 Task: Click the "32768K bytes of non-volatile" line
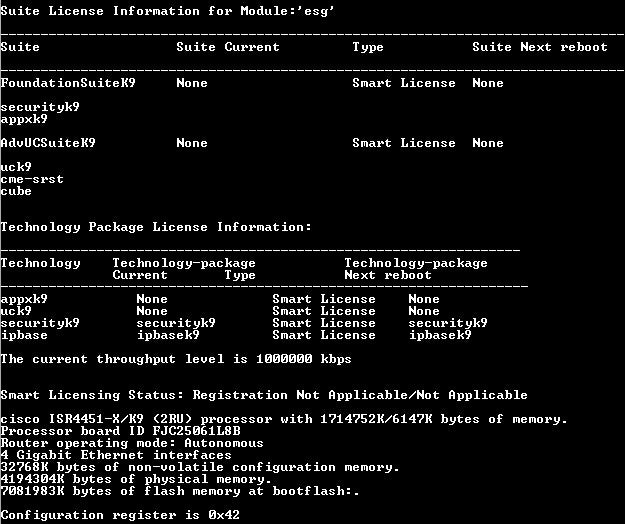point(200,467)
